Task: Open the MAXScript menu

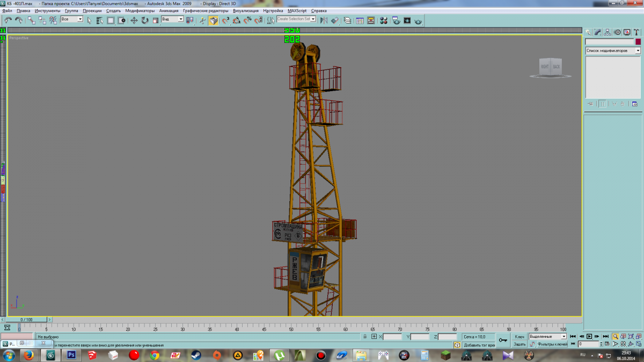Action: (297, 11)
